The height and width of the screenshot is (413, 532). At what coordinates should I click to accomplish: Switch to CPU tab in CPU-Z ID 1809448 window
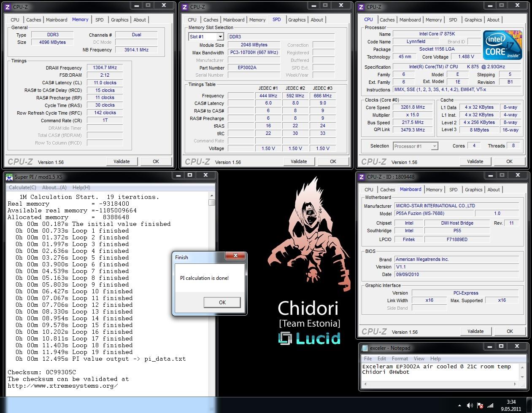tap(369, 190)
